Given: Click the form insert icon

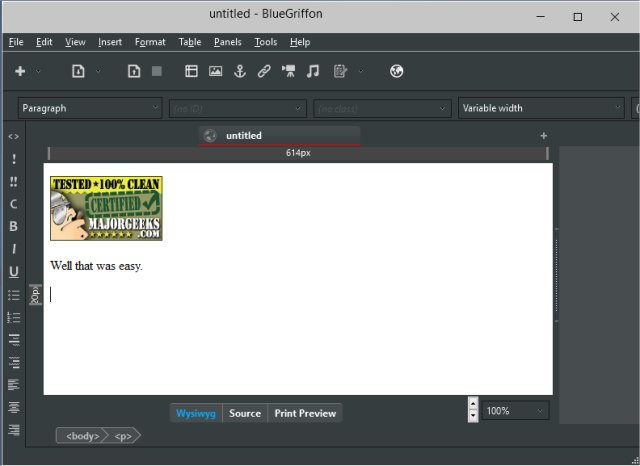Looking at the screenshot, I should [x=340, y=71].
